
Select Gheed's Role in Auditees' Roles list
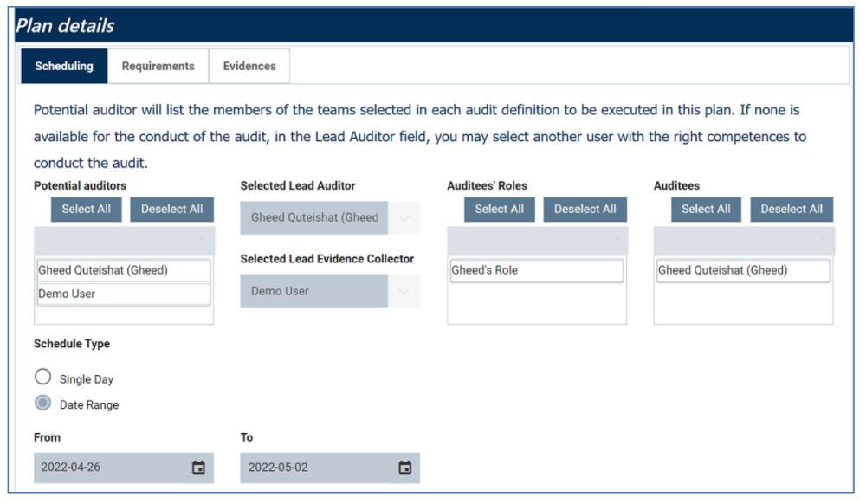(x=536, y=271)
